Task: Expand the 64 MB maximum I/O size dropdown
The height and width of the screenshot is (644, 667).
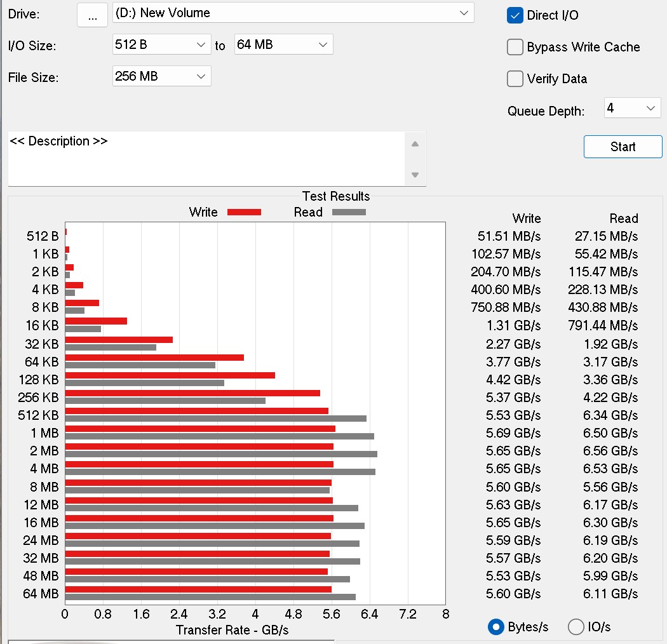Action: click(x=283, y=44)
